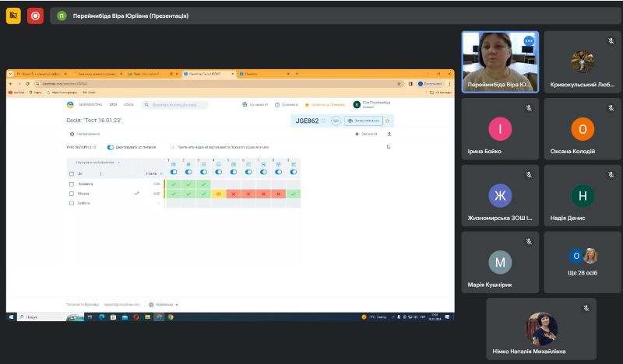Click the green user avatar in Classtime header
Viewport: 623px width, 364px height.
pos(357,105)
